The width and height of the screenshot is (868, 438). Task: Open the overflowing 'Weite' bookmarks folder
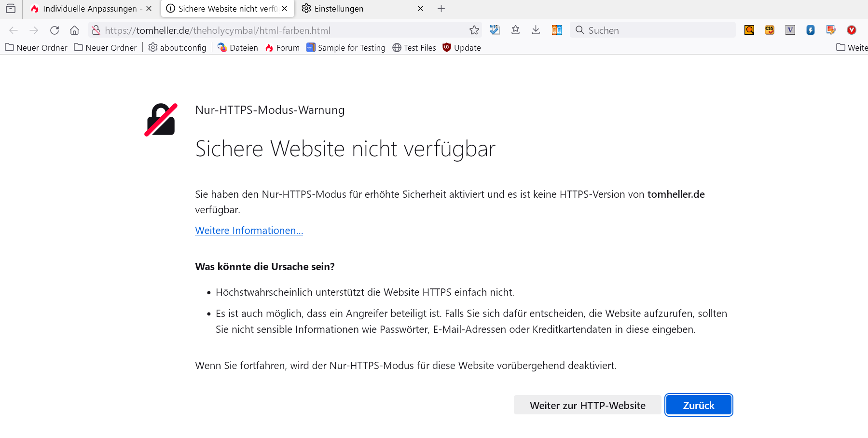pyautogui.click(x=852, y=48)
